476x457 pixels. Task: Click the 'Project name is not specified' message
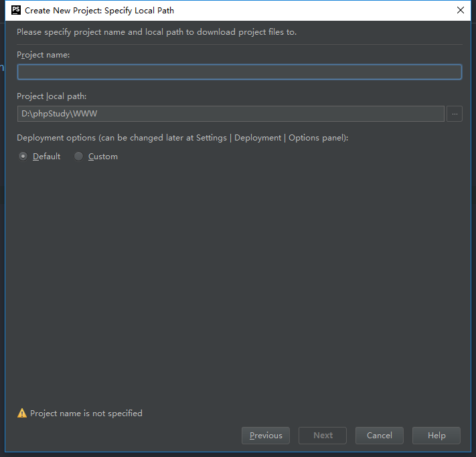coord(86,414)
